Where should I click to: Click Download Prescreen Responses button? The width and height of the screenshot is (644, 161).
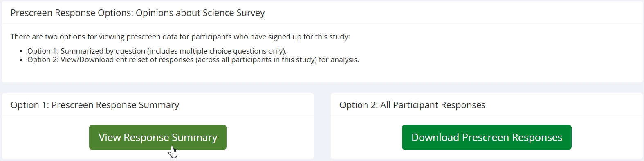[487, 137]
